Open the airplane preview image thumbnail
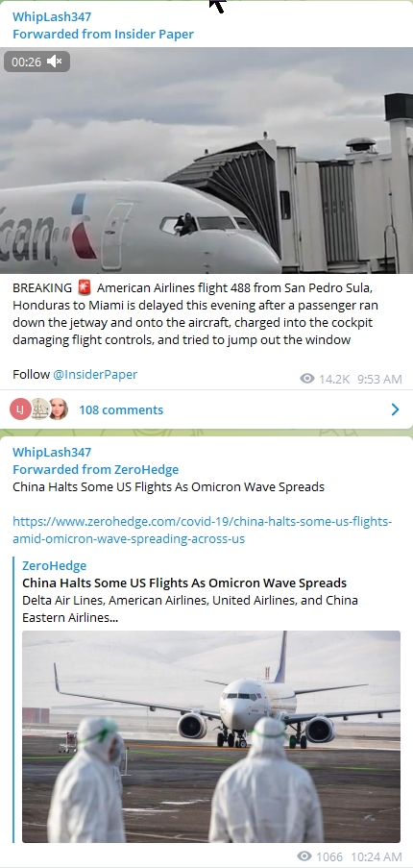This screenshot has height=868, width=413. (x=211, y=736)
